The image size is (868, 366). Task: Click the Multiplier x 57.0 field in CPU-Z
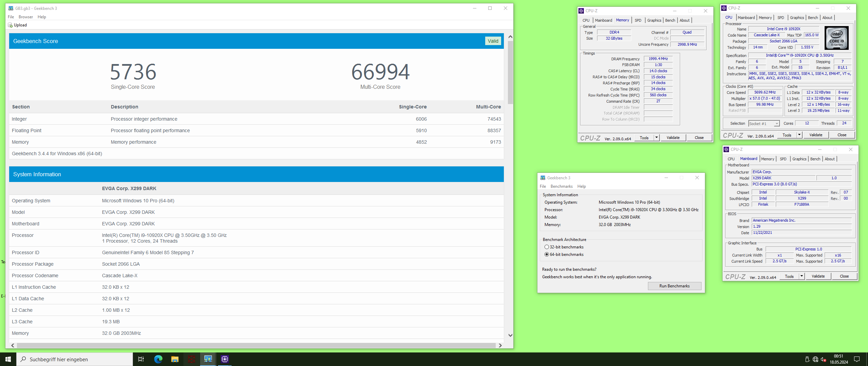(x=765, y=98)
